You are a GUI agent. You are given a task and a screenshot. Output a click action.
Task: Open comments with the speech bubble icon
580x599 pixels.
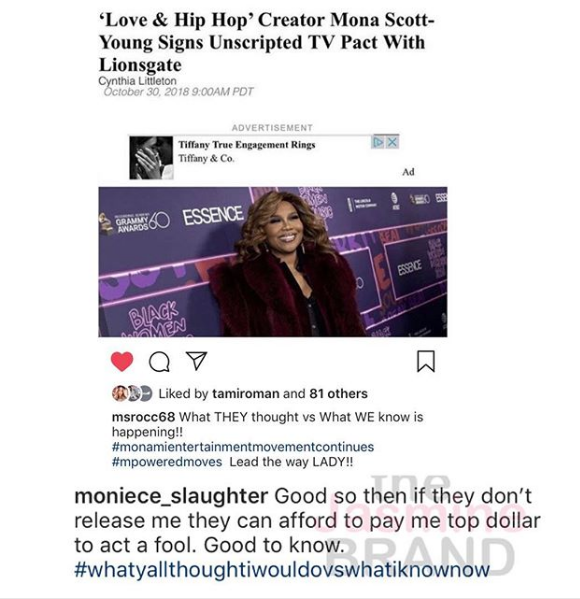[159, 361]
